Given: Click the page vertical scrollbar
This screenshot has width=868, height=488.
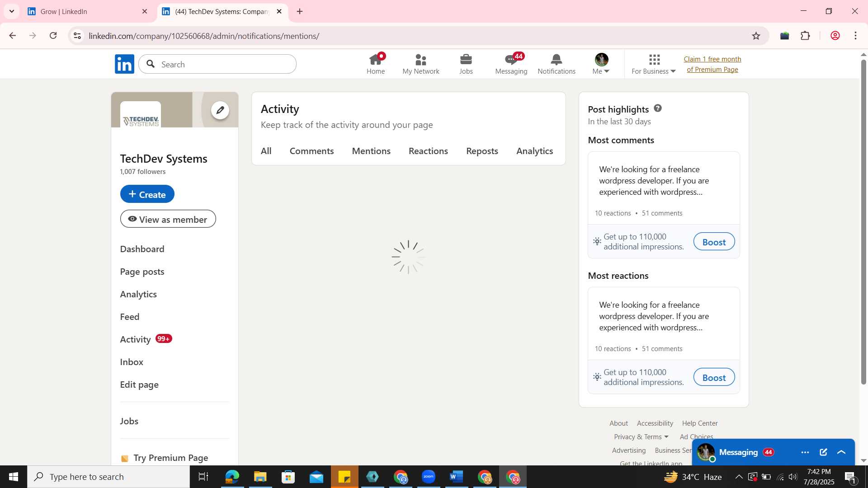Looking at the screenshot, I should pyautogui.click(x=863, y=221).
